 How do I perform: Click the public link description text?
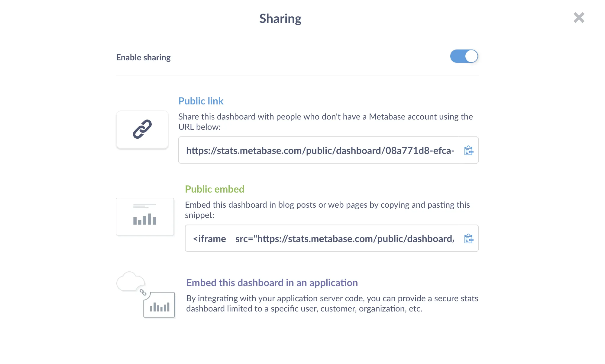point(325,122)
